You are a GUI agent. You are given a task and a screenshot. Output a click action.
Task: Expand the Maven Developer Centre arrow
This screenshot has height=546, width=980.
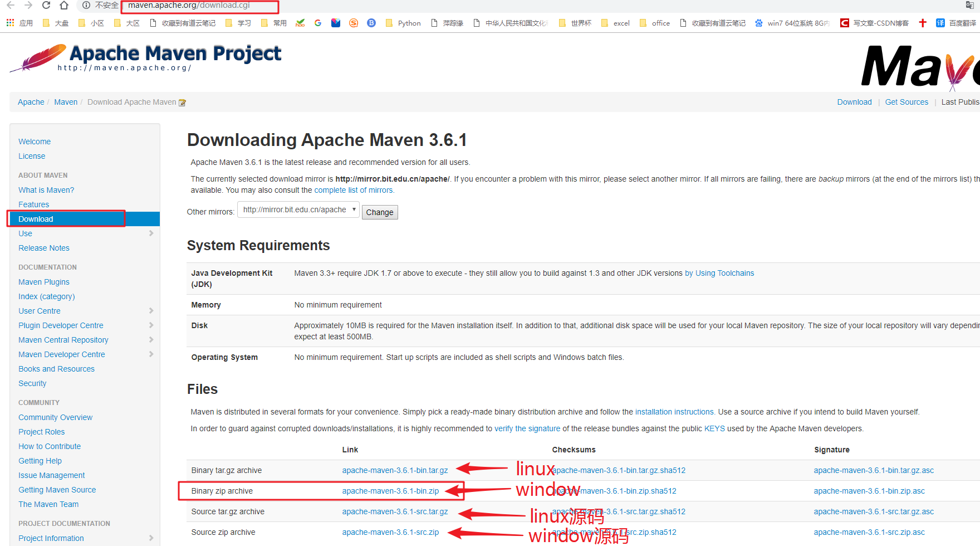click(151, 354)
